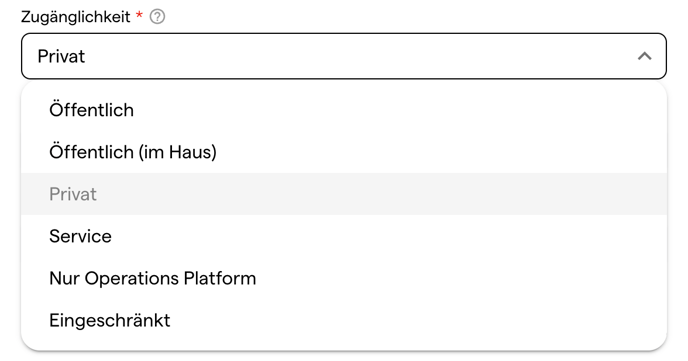Select the highlighted Privat option
Image resolution: width=688 pixels, height=361 pixels.
click(x=344, y=194)
